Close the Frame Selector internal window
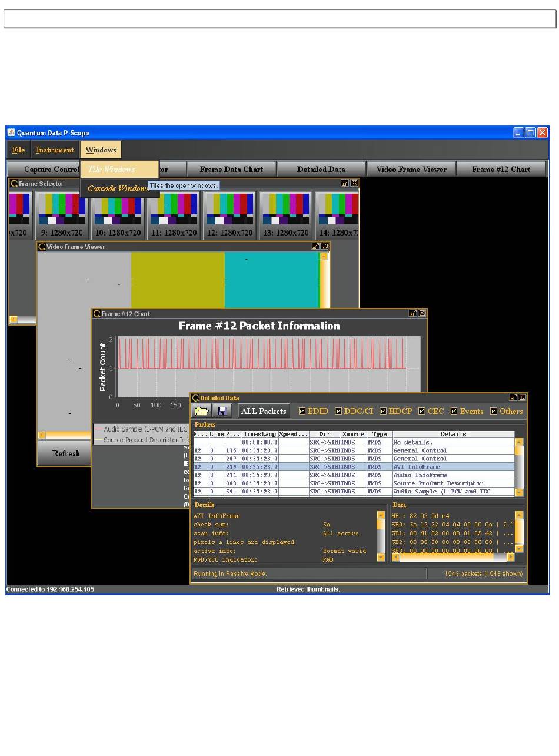Viewport: 559px width, 756px height. tap(354, 183)
